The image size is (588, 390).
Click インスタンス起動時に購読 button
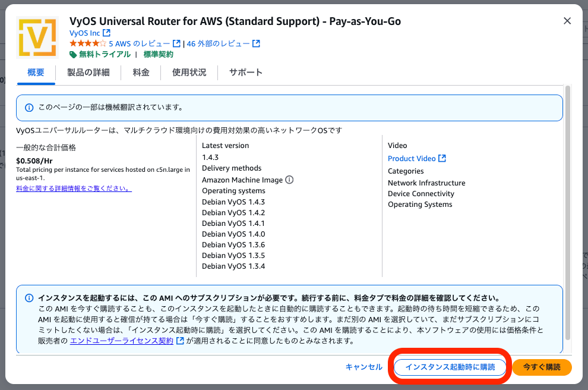tap(450, 367)
